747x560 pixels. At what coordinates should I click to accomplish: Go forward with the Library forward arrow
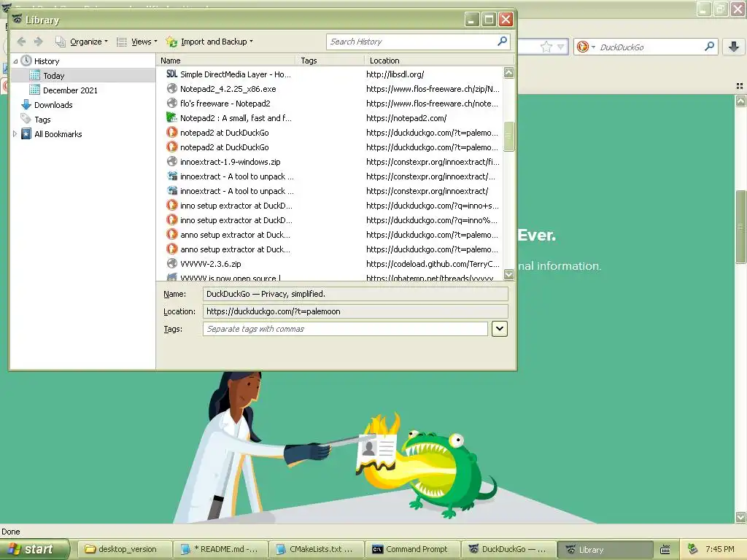(39, 42)
